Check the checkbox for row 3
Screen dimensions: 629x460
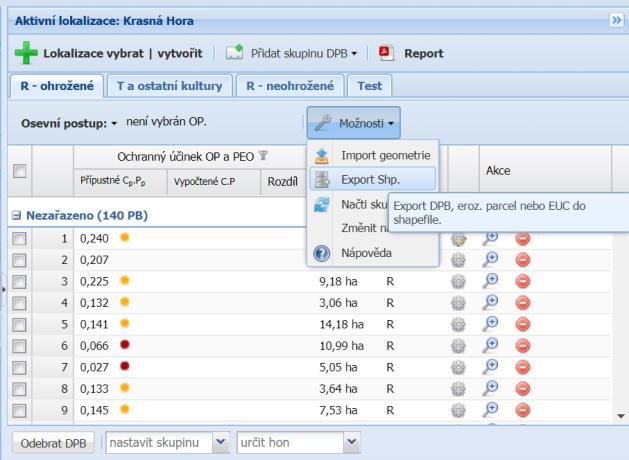tap(19, 282)
